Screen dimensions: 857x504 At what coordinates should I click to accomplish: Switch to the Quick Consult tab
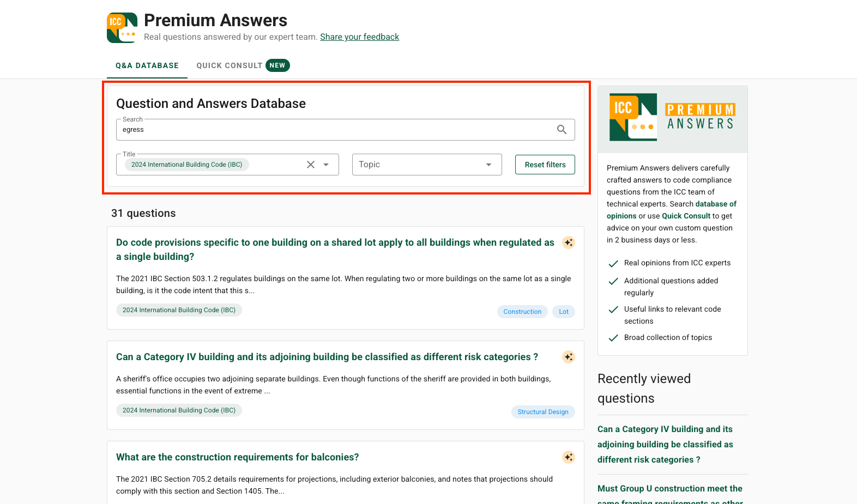(x=243, y=65)
